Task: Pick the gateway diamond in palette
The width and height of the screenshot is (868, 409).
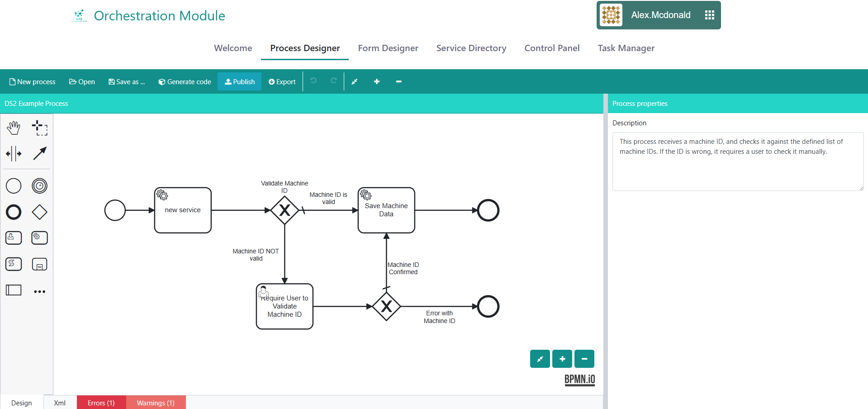Action: pos(40,212)
